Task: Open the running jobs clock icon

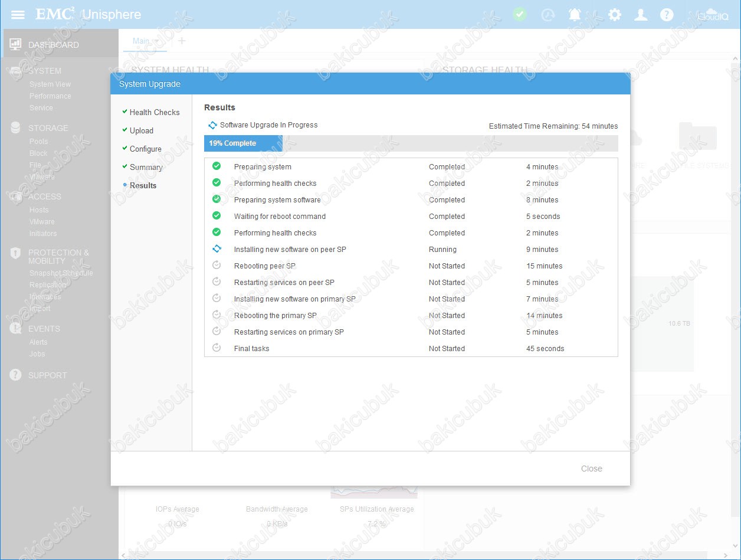Action: pos(548,15)
